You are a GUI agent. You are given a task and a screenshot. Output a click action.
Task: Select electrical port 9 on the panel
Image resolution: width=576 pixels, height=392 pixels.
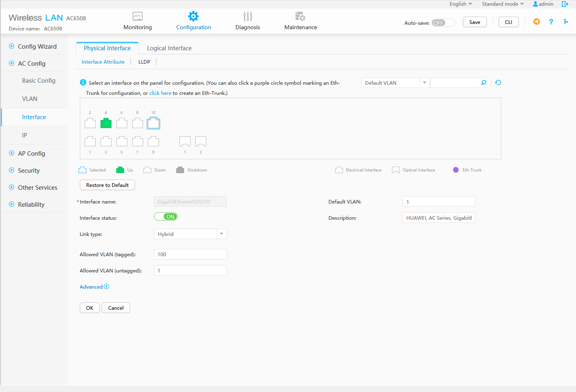click(x=153, y=141)
